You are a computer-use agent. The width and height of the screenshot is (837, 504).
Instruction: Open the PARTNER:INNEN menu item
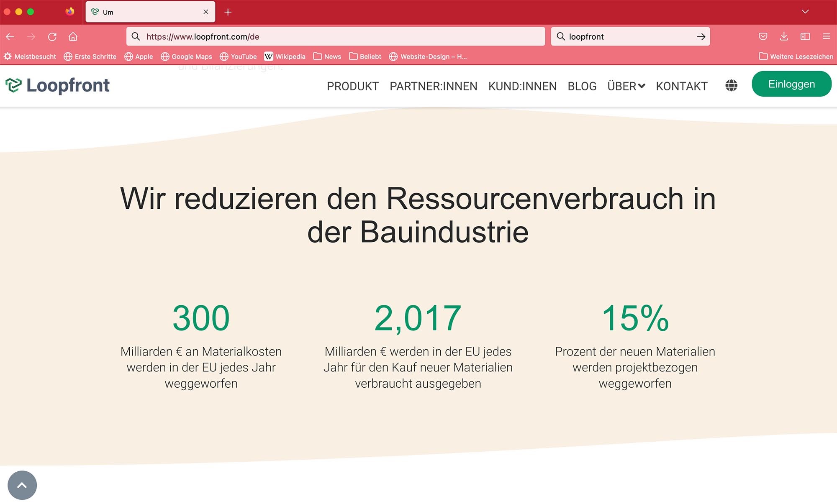(434, 86)
